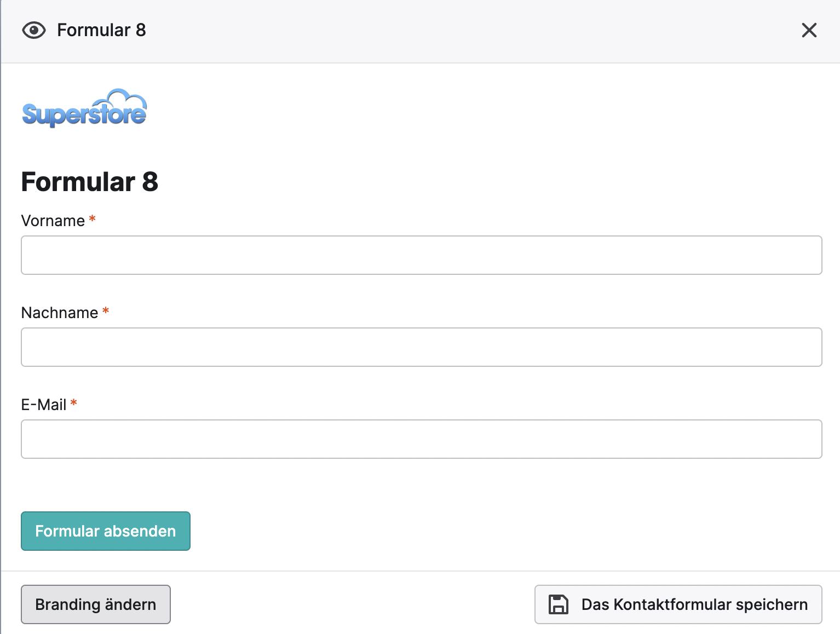Submit with Formular absenden button
The image size is (840, 634).
click(x=106, y=531)
